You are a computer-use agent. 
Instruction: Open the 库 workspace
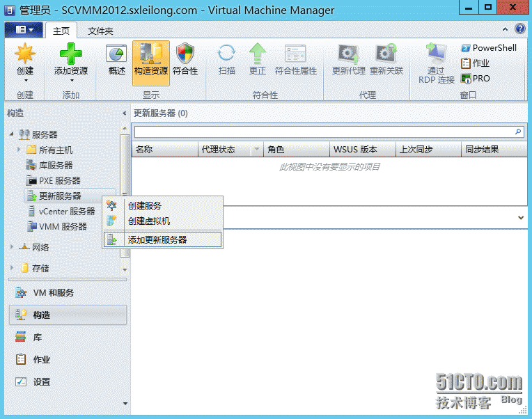pos(68,338)
